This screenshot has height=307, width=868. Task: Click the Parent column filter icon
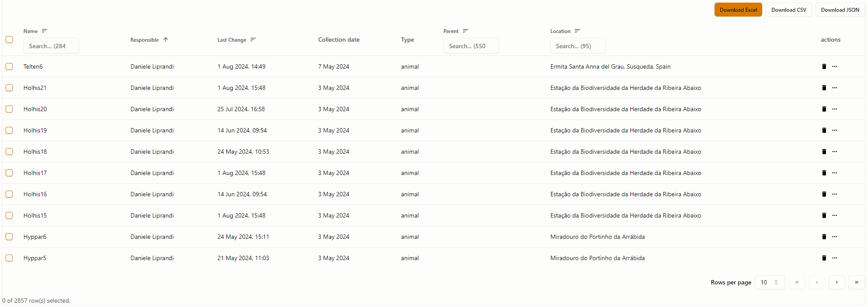point(466,31)
